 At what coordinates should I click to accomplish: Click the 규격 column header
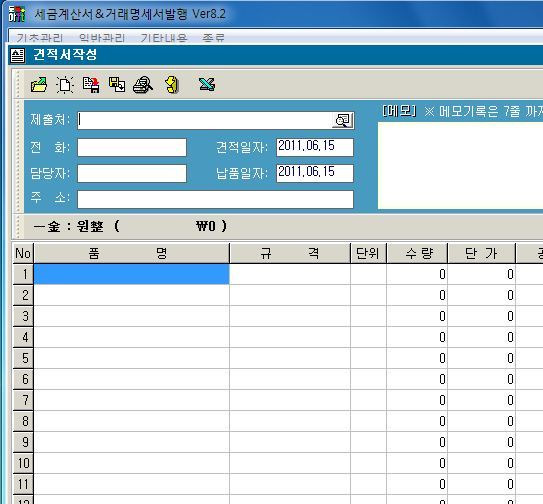pyautogui.click(x=290, y=253)
